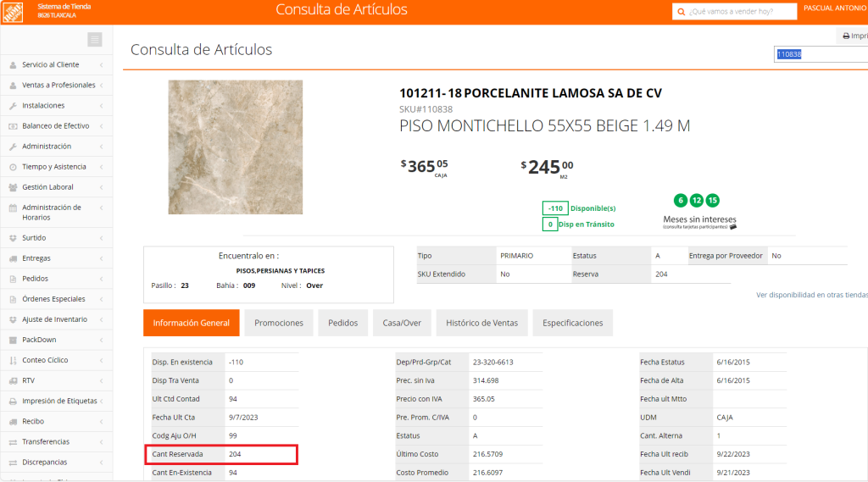Click the Imprimir print button
The width and height of the screenshot is (868, 482).
(x=854, y=36)
